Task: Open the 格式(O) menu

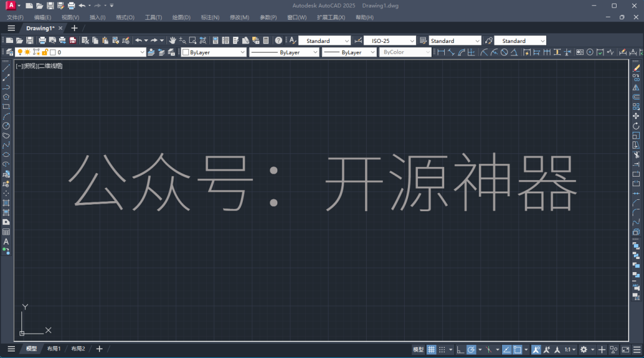Action: (125, 17)
